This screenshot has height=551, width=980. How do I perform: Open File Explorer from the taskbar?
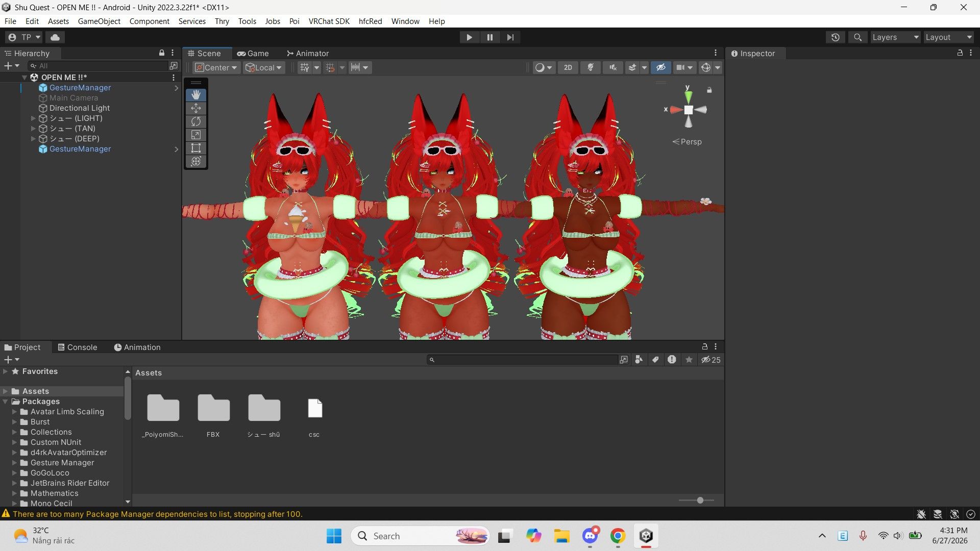tap(561, 536)
